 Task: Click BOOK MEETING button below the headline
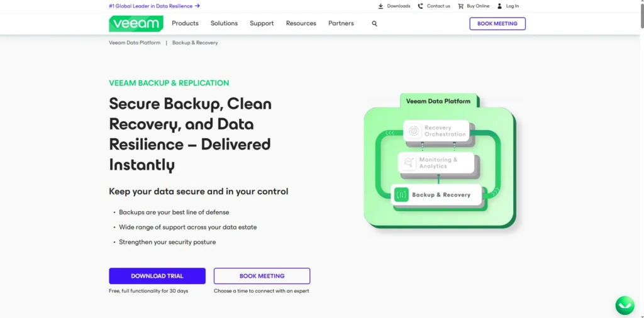point(262,276)
